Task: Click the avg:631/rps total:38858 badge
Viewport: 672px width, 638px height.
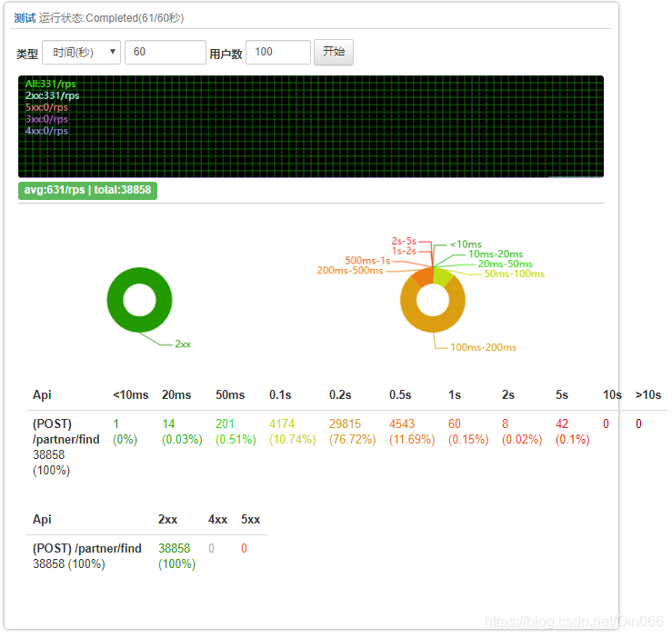Action: click(x=88, y=190)
